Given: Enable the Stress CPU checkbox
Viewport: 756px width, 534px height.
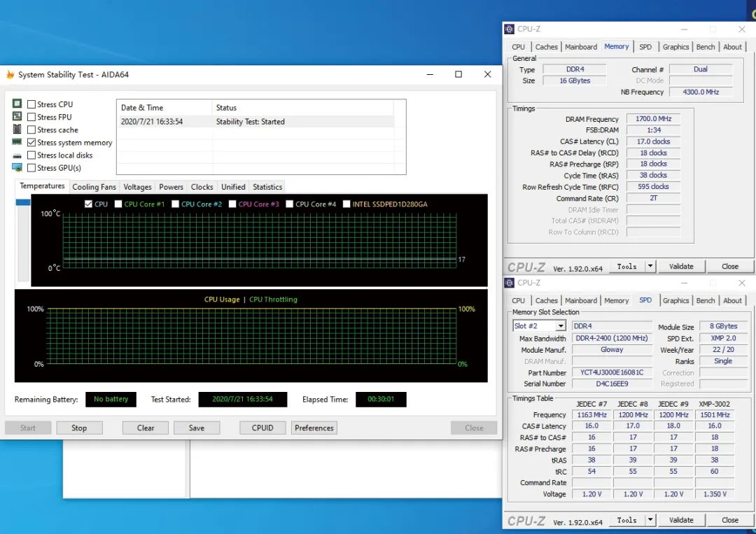Looking at the screenshot, I should point(31,104).
